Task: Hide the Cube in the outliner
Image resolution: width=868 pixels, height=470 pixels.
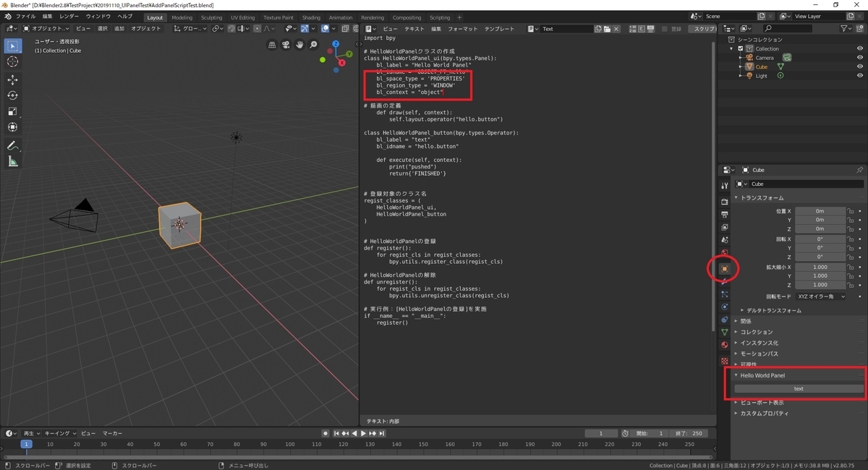Action: click(860, 67)
